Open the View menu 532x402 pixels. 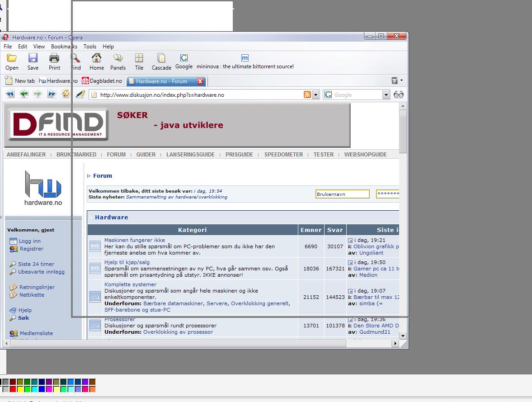(39, 47)
